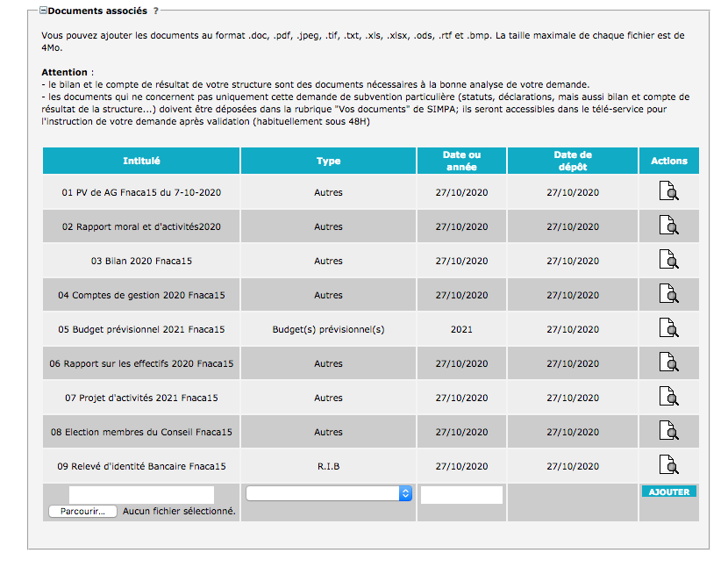Show help for Documents associés question mark
Image resolution: width=728 pixels, height=567 pixels.
click(x=156, y=11)
